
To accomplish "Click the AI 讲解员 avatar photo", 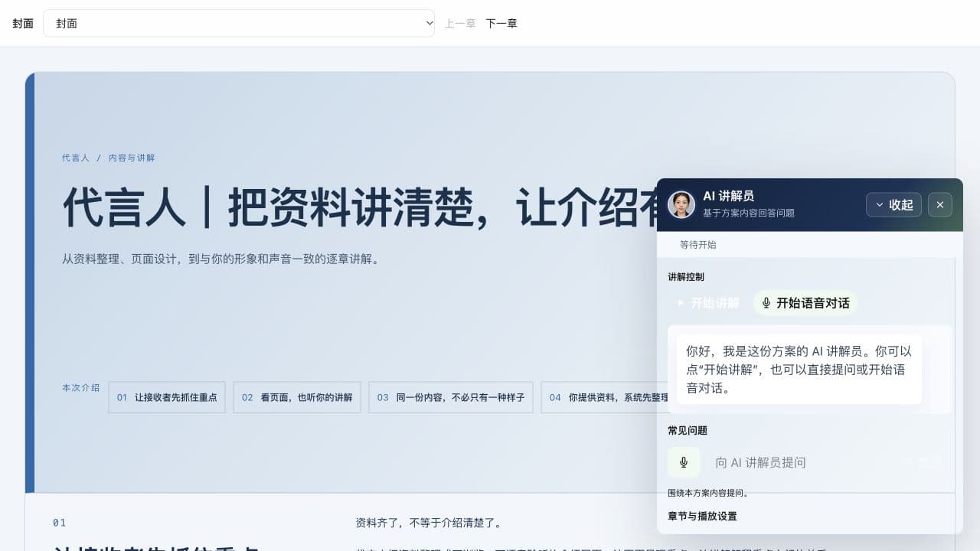I will coord(681,204).
